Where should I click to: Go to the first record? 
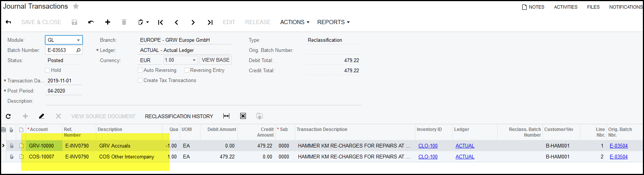161,22
